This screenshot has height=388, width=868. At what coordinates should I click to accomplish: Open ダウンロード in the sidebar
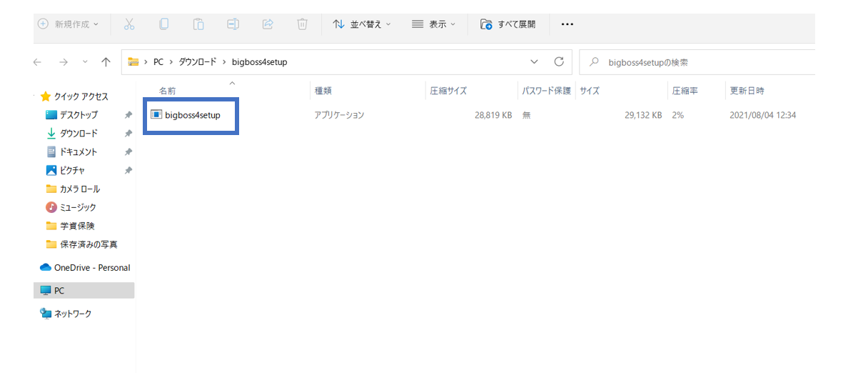click(x=79, y=134)
